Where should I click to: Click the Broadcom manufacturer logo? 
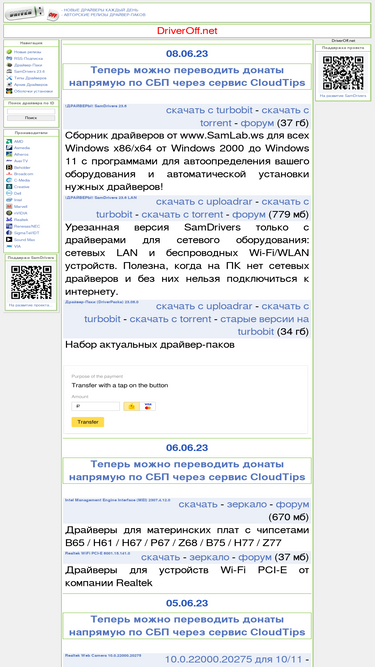pos(9,174)
